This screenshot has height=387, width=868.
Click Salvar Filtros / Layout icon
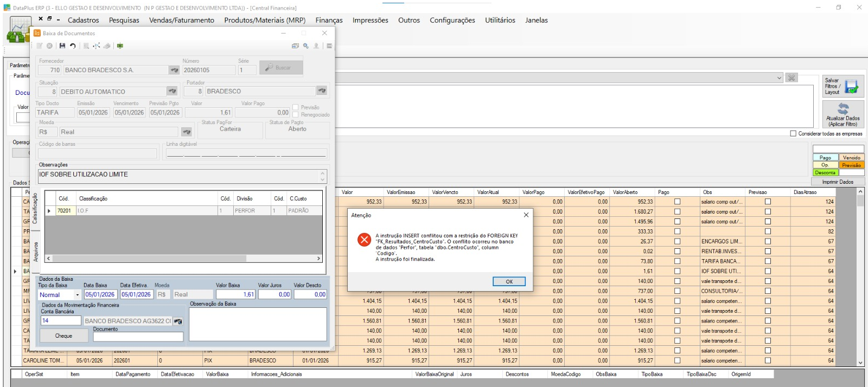852,86
